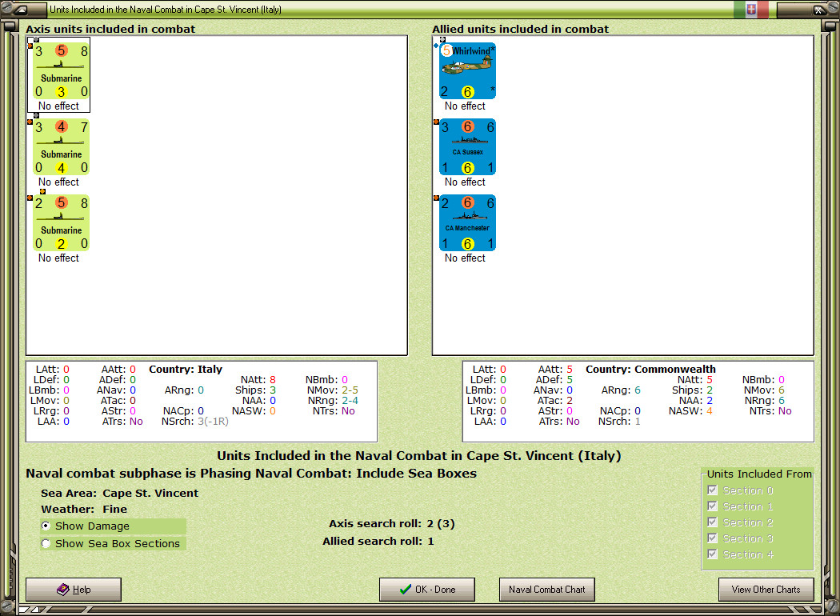Screen dimensions: 840x616
Task: Click 'No effect' under Whirlwind
Action: click(x=465, y=106)
